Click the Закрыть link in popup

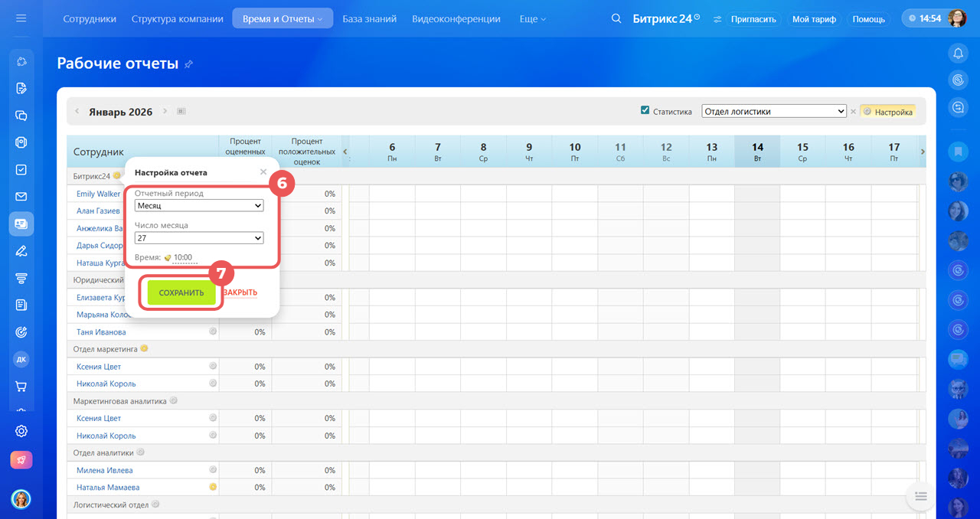(x=240, y=292)
